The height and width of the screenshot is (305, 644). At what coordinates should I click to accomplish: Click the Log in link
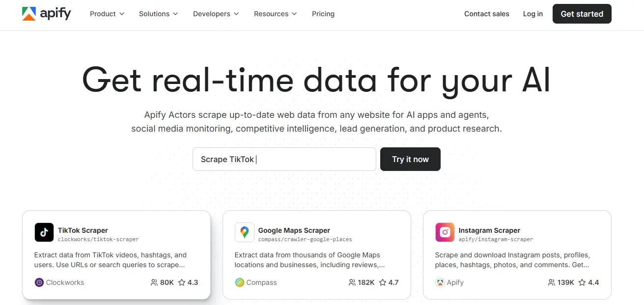click(x=533, y=14)
